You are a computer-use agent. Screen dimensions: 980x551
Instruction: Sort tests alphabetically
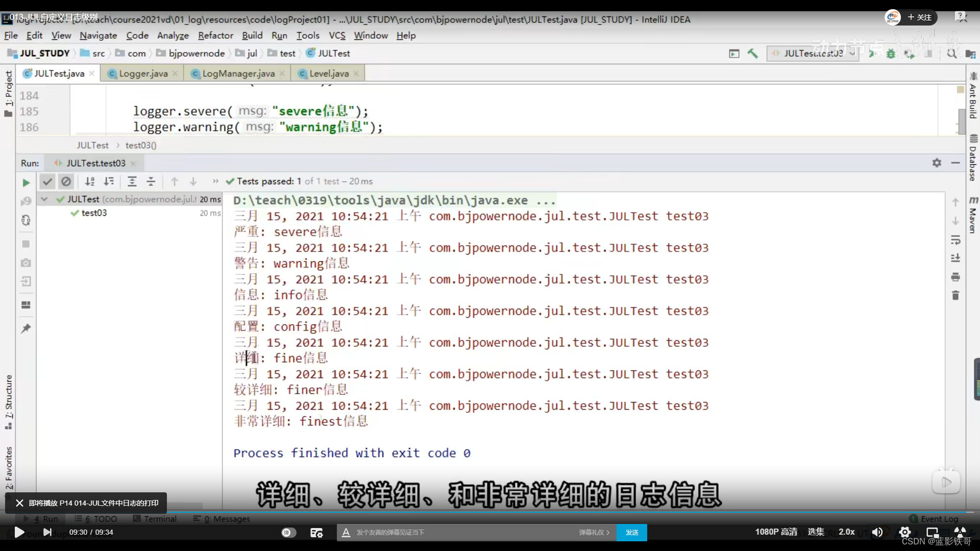tap(90, 182)
